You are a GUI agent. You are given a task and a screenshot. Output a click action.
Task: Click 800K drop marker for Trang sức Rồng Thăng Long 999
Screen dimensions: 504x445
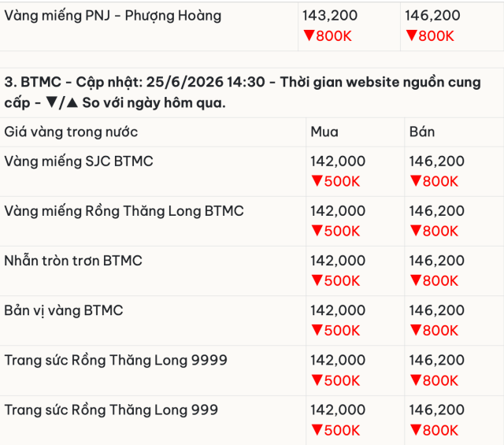434,431
